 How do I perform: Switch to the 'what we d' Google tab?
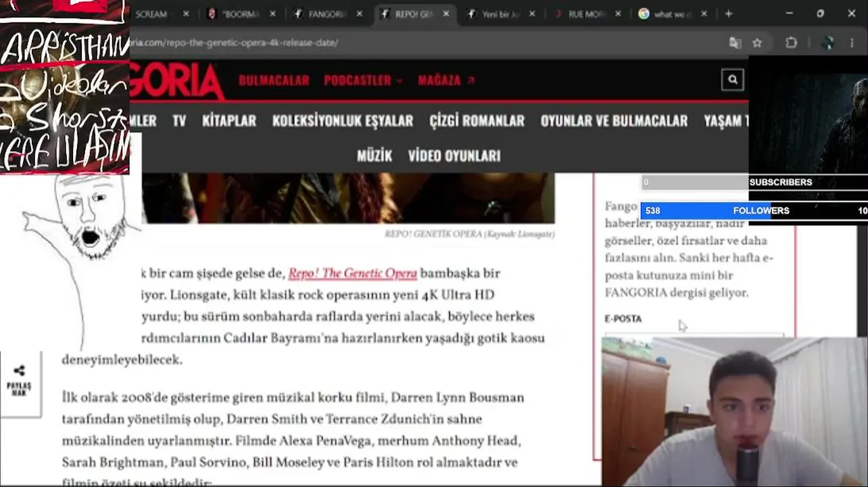pos(671,14)
